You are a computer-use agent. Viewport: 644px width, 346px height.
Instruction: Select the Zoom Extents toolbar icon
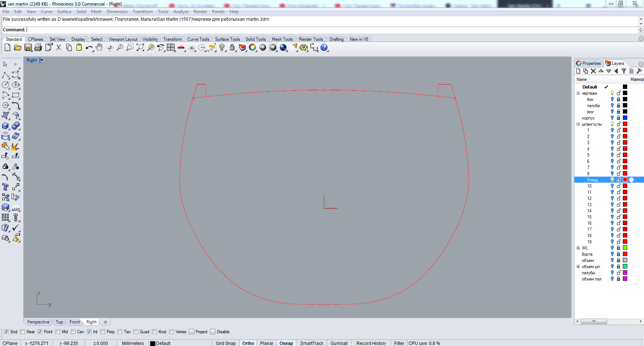[x=140, y=48]
